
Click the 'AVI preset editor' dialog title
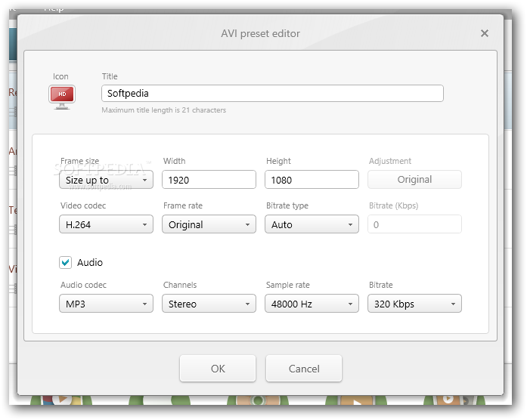point(260,33)
